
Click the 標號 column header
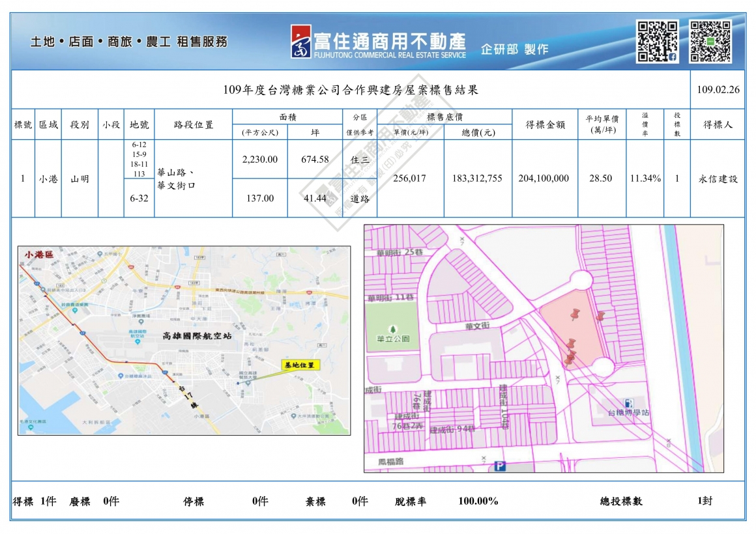[23, 125]
